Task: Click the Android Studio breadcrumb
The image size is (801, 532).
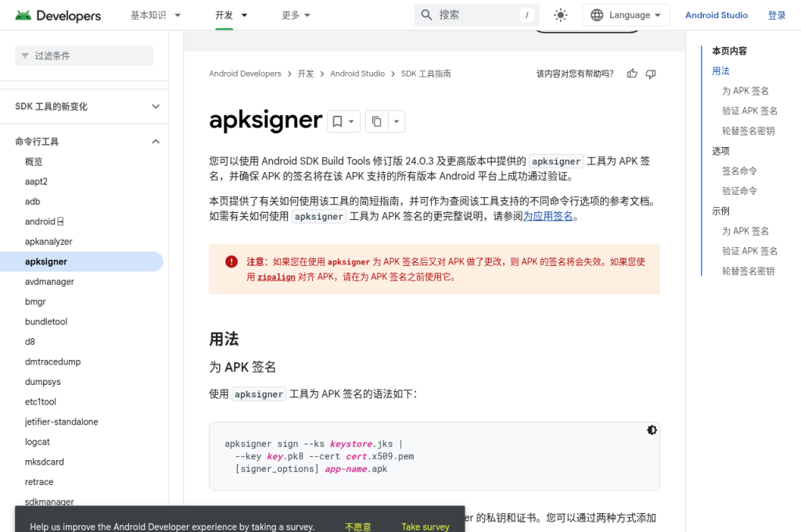Action: tap(357, 74)
